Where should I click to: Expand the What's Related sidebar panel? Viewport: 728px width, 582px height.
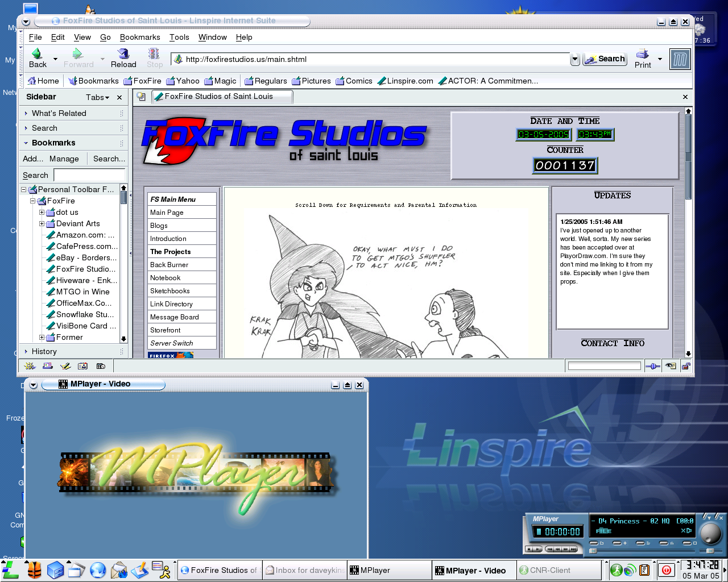click(x=73, y=113)
